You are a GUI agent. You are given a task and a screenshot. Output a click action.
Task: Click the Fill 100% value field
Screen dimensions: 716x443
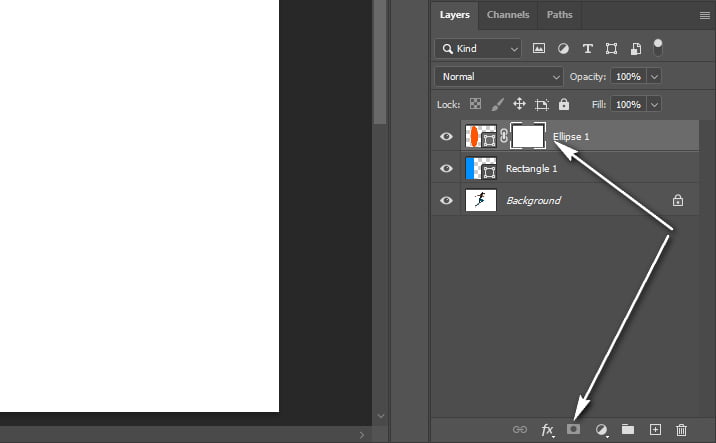click(x=629, y=105)
